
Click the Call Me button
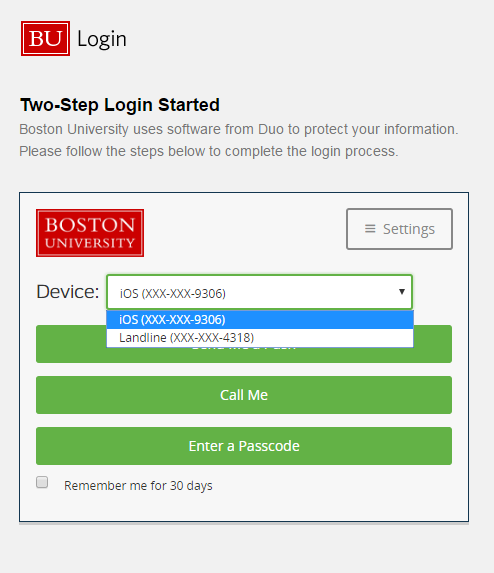(244, 395)
